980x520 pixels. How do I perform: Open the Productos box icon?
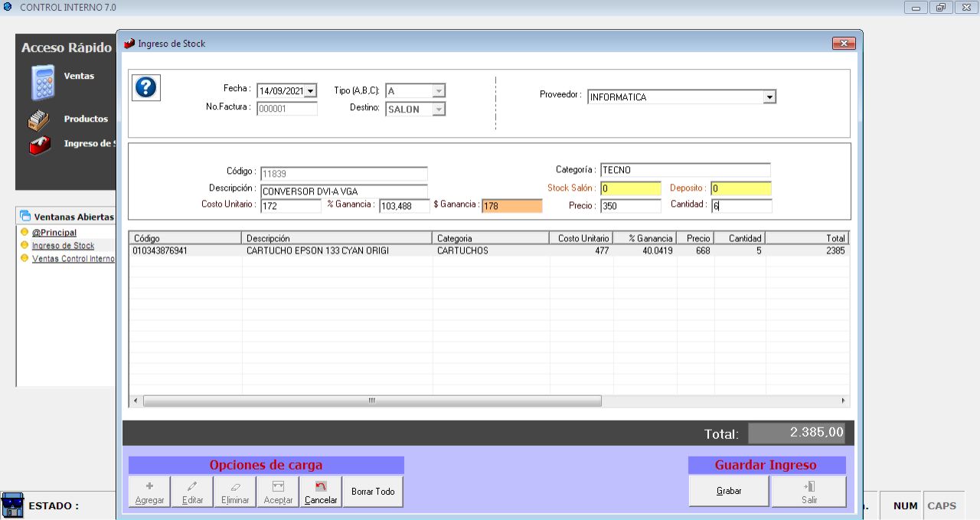coord(38,120)
